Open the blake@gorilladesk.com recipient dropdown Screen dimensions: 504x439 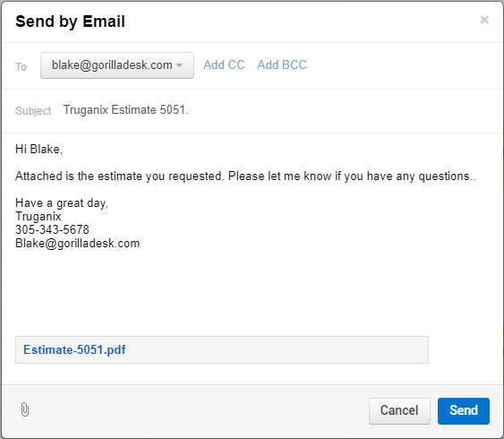click(x=117, y=65)
